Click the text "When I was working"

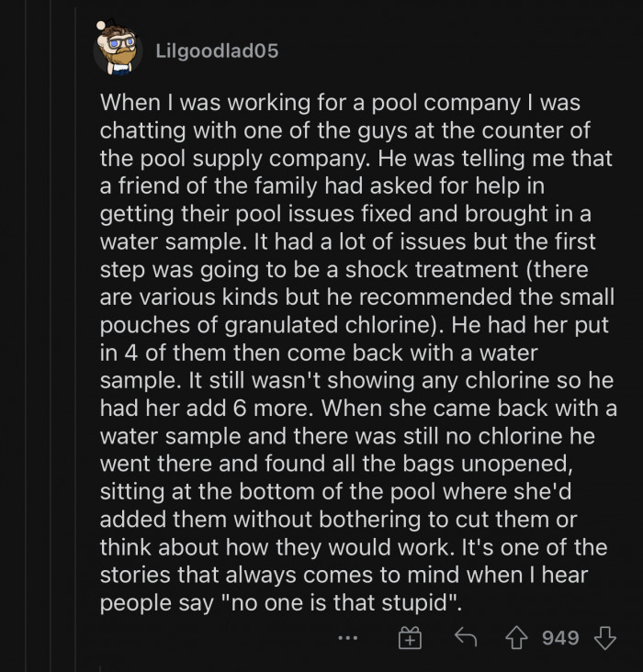(x=189, y=103)
